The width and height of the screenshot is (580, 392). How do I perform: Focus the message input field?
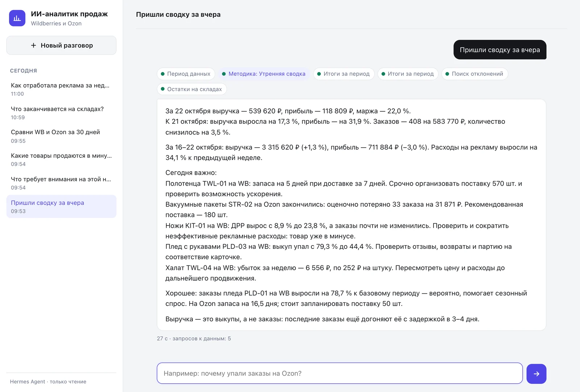click(x=340, y=374)
